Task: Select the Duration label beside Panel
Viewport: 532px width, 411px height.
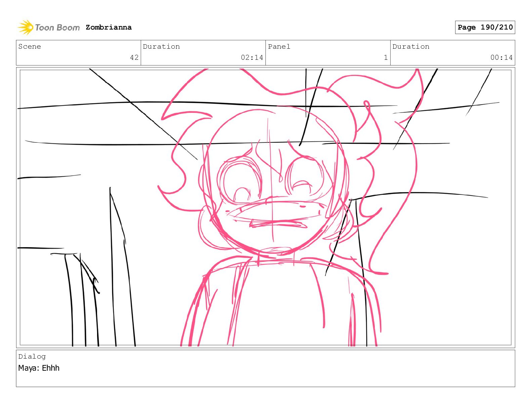Action: [x=411, y=46]
